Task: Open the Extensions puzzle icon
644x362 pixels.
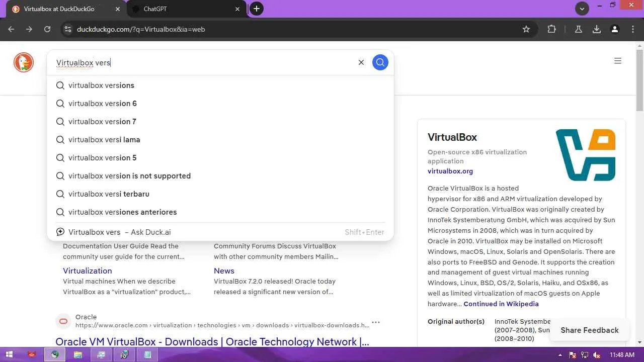Action: tap(552, 29)
